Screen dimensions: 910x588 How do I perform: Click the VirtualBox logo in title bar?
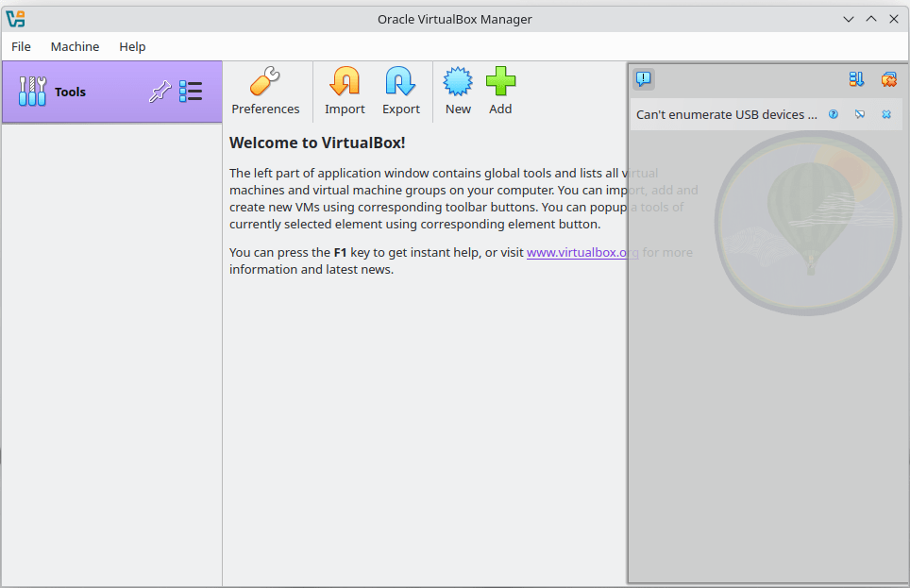click(16, 19)
